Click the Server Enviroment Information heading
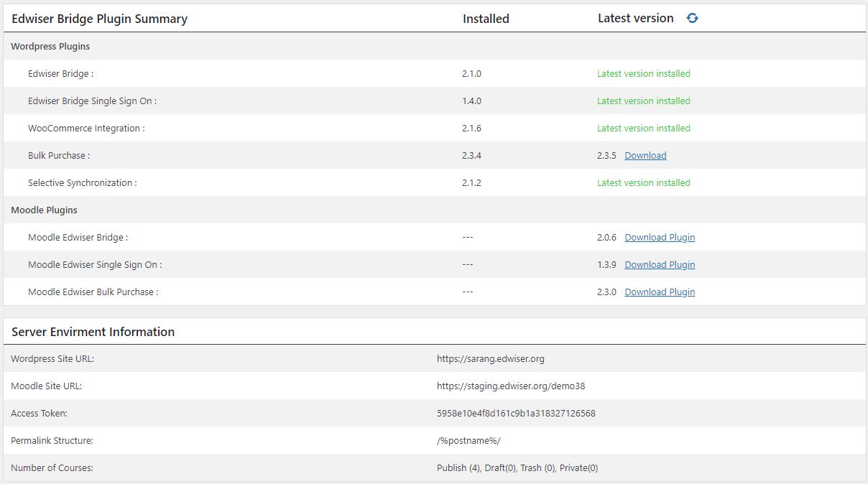868x484 pixels. [93, 332]
